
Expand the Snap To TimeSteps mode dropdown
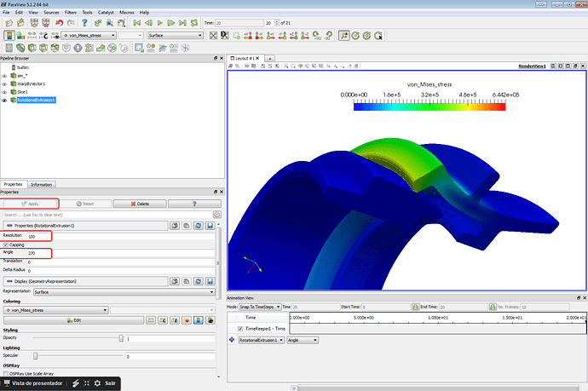click(262, 306)
